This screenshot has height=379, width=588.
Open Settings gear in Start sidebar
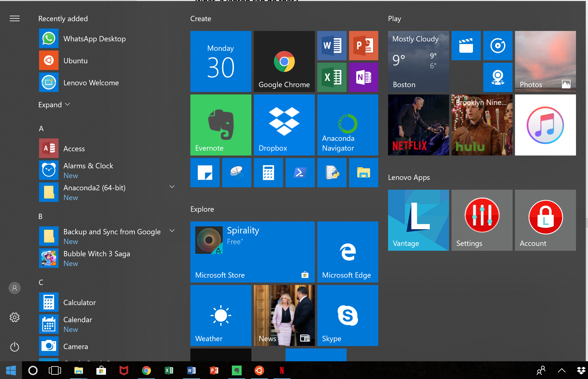click(x=14, y=317)
